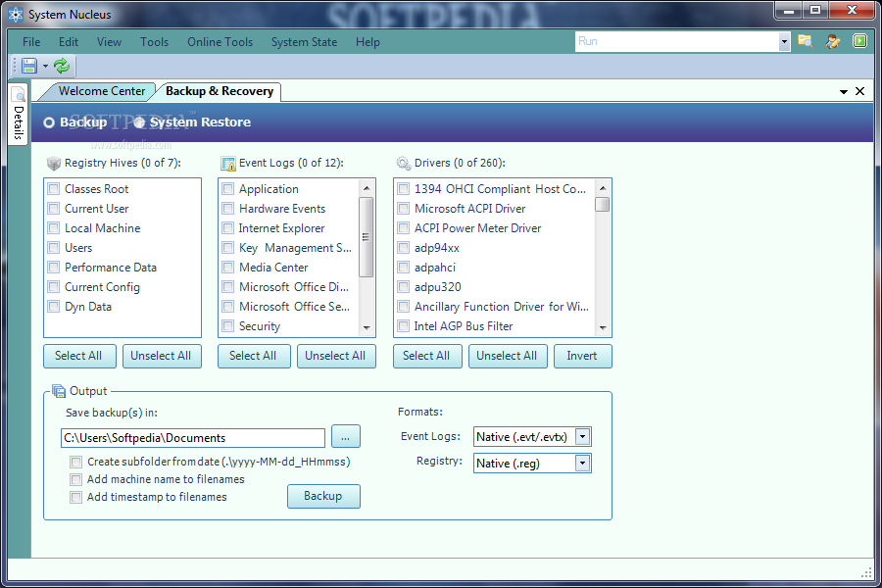Open the Online Tools menu

coord(220,41)
